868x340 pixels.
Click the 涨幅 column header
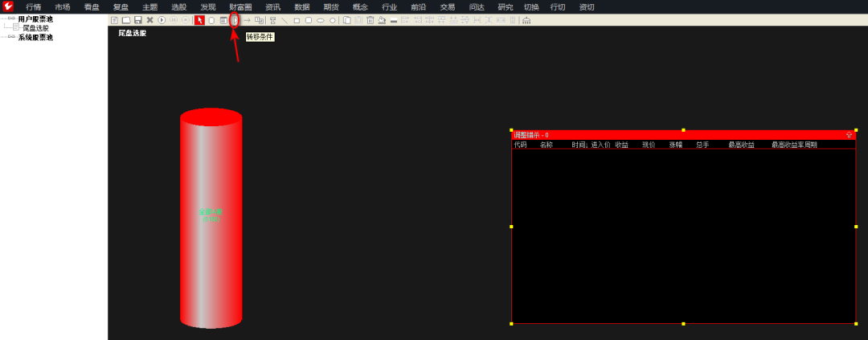tap(676, 145)
